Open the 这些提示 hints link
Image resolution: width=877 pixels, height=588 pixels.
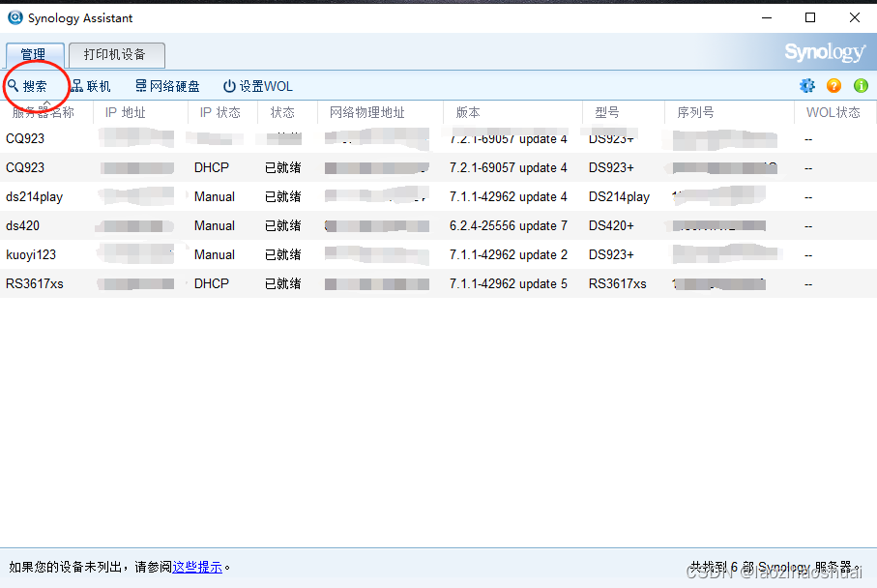pyautogui.click(x=197, y=567)
